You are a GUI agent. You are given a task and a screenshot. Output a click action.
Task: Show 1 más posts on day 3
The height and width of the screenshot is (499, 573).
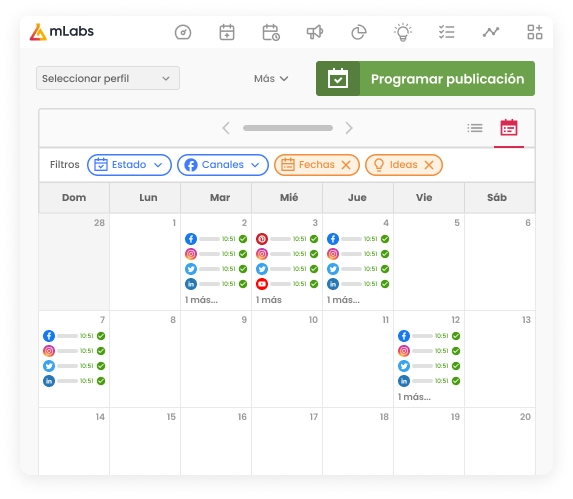[269, 300]
